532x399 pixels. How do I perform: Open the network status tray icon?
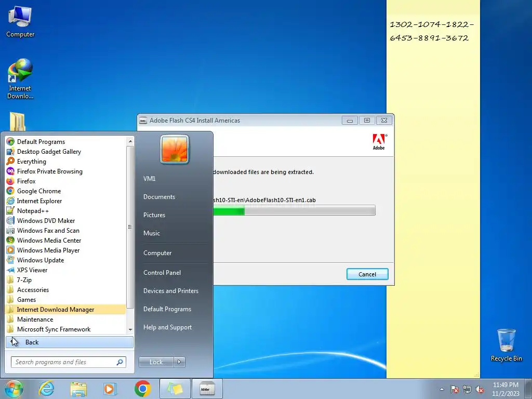tap(467, 389)
